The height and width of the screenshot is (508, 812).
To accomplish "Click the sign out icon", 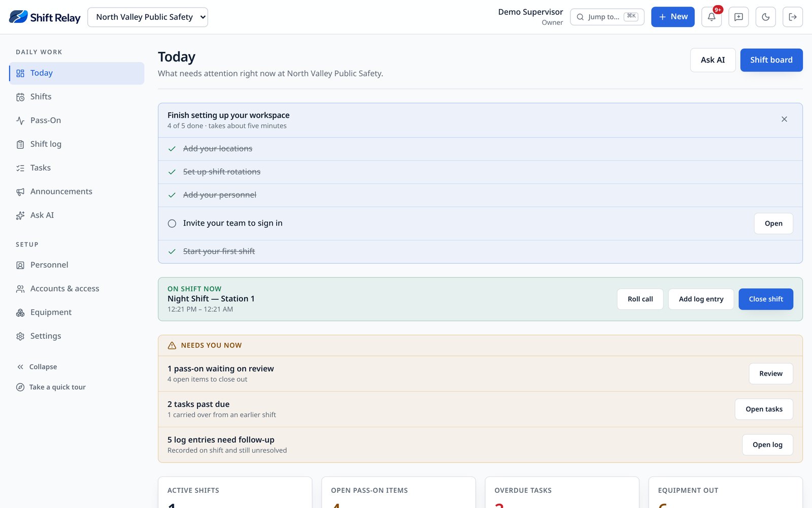I will point(793,17).
